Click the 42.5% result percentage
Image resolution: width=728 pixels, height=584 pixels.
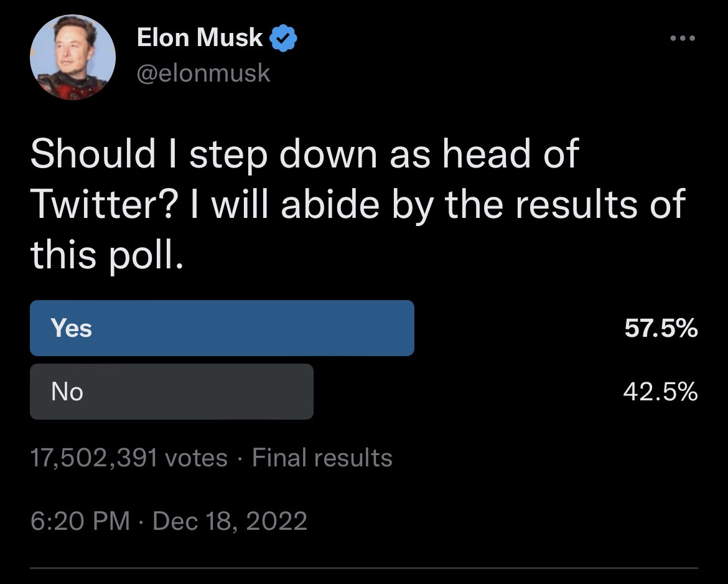(660, 392)
